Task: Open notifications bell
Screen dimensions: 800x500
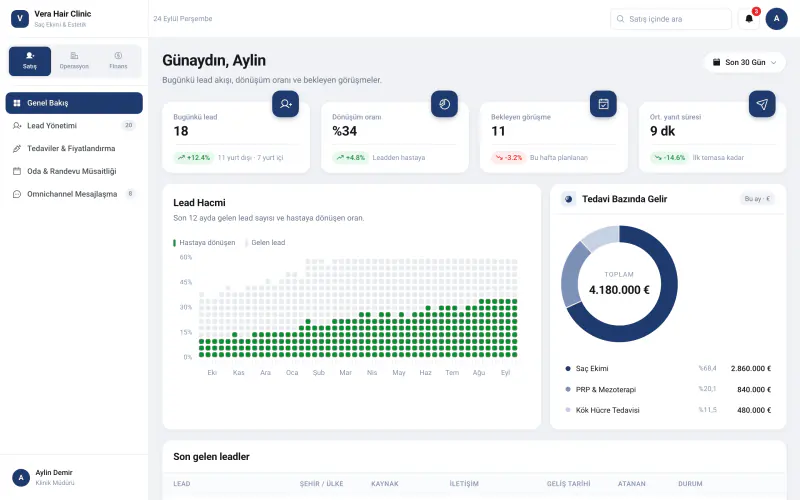Action: coord(749,19)
